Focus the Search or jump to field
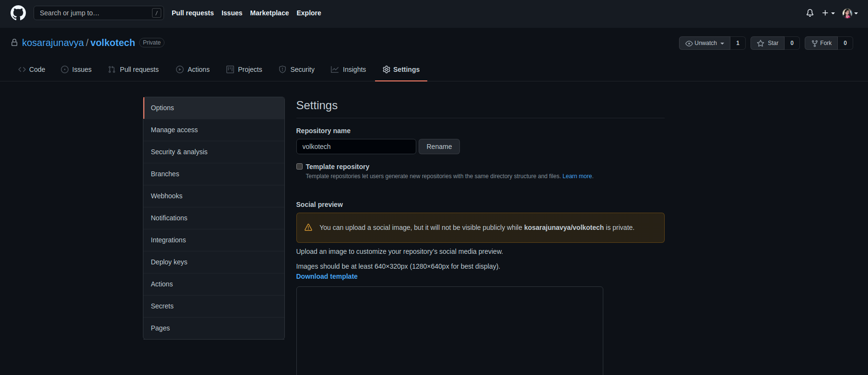 99,13
